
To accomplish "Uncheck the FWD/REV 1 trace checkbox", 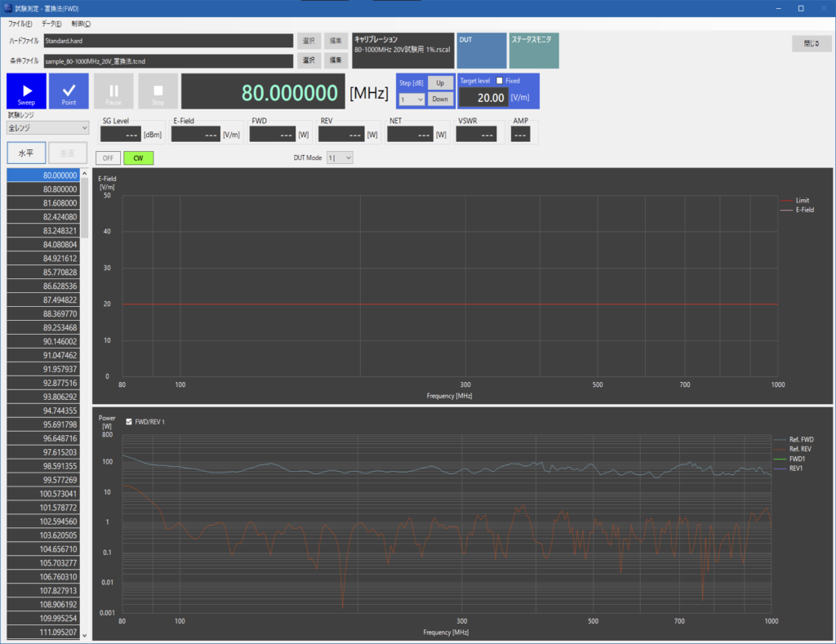I will 129,422.
